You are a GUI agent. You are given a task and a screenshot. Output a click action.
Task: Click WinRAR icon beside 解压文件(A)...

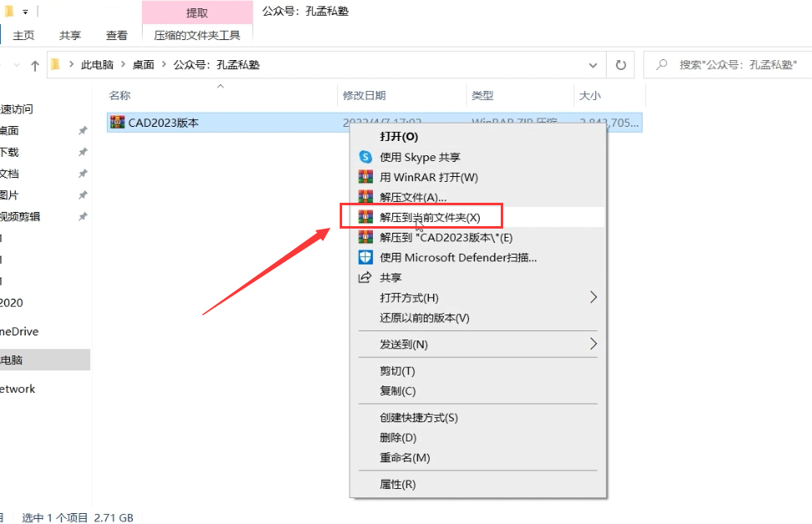pos(366,197)
